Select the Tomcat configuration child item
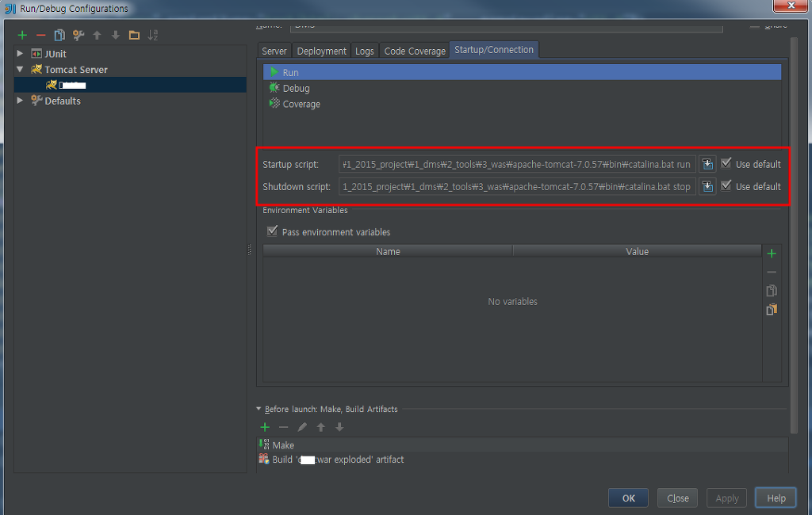This screenshot has height=515, width=812. [130, 85]
